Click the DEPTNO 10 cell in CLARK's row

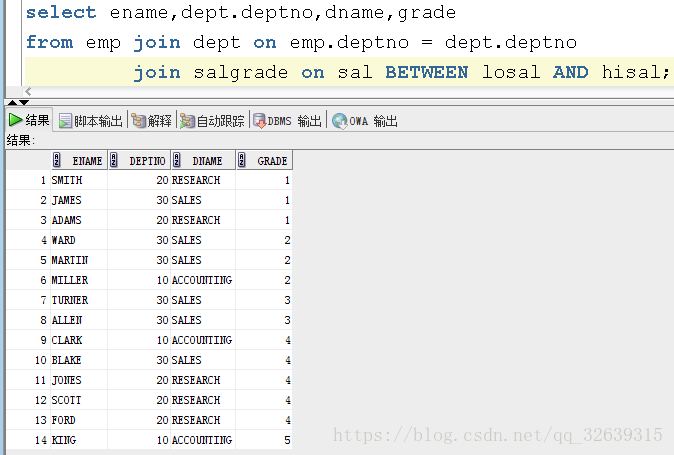pyautogui.click(x=139, y=340)
